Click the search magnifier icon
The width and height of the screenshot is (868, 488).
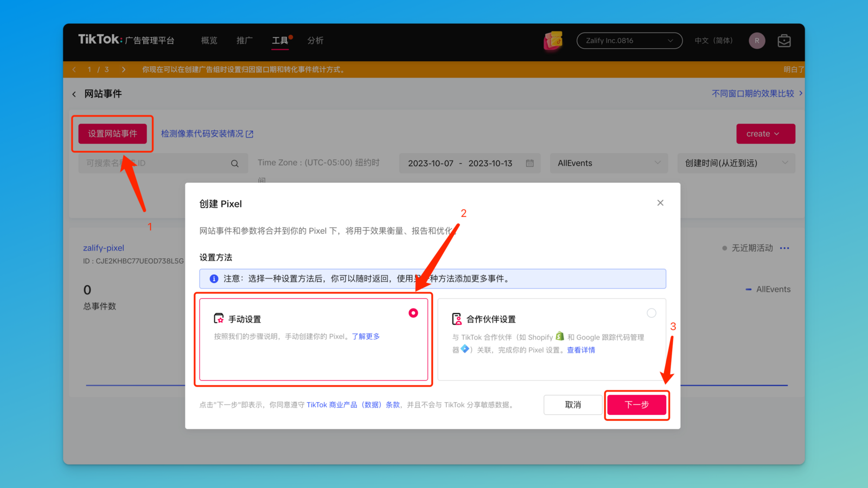[x=235, y=164]
